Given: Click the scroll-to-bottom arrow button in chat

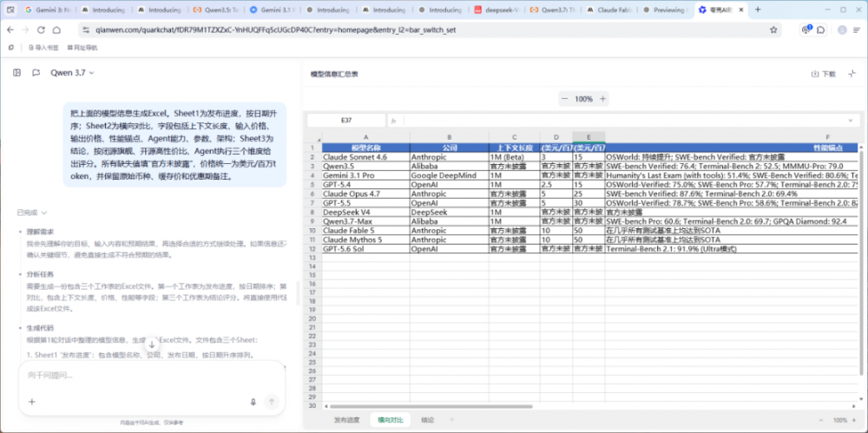Looking at the screenshot, I should click(x=152, y=344).
